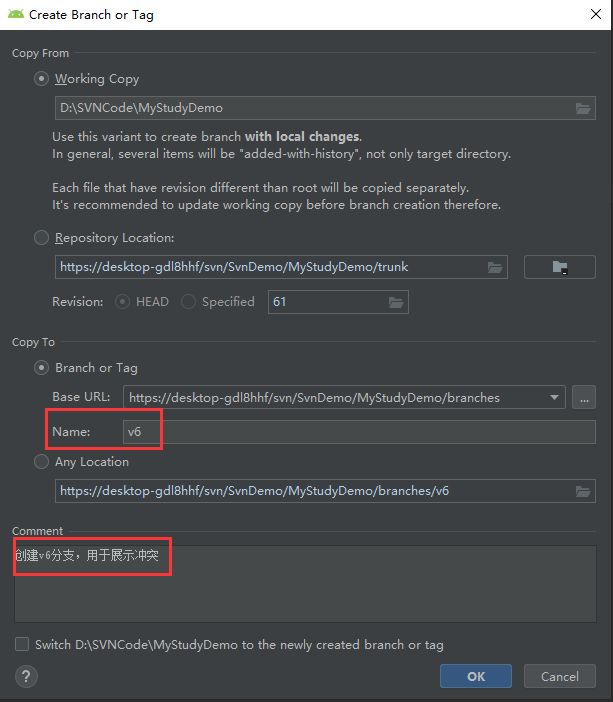Click the Working Copy path field
The height and width of the screenshot is (702, 613).
click(325, 108)
